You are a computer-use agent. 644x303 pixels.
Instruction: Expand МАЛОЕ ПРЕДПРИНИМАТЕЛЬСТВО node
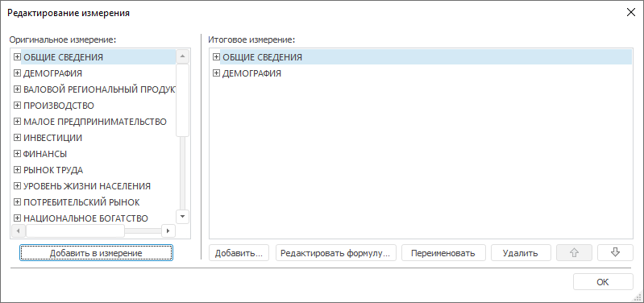pyautogui.click(x=17, y=122)
